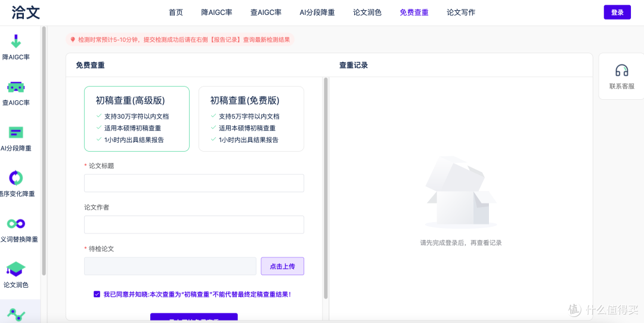Click the 论文标题 input field
The width and height of the screenshot is (644, 323).
pos(194,183)
